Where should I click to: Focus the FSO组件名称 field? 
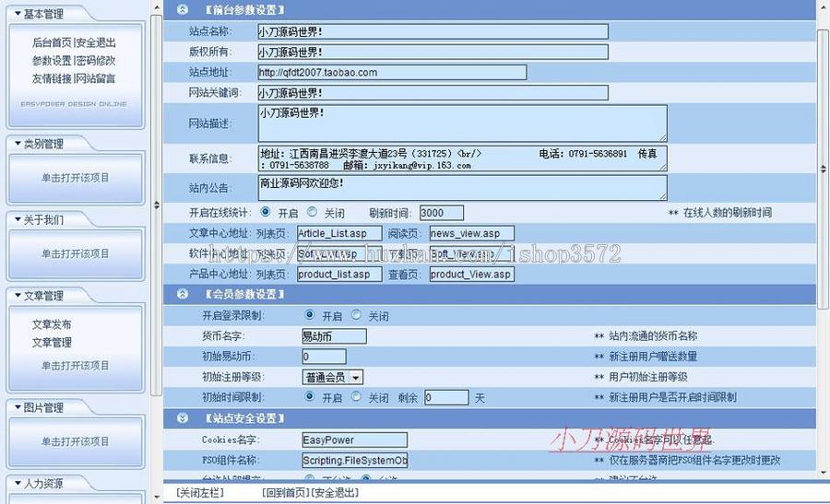(355, 461)
